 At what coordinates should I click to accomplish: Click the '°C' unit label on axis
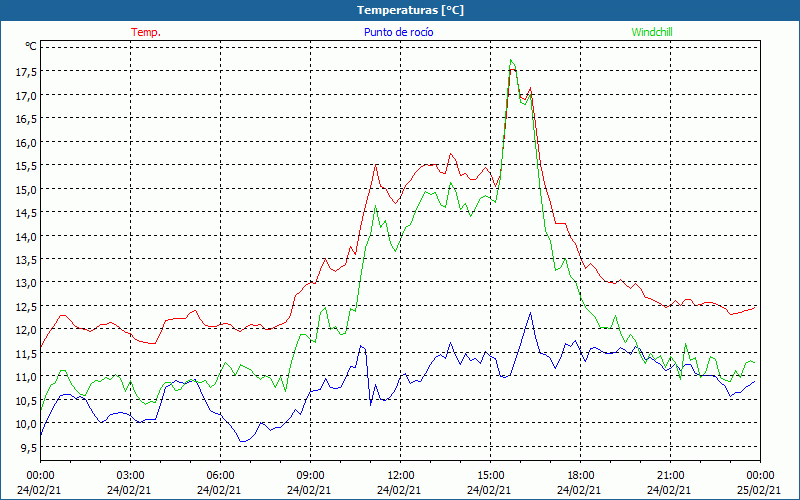pyautogui.click(x=31, y=46)
